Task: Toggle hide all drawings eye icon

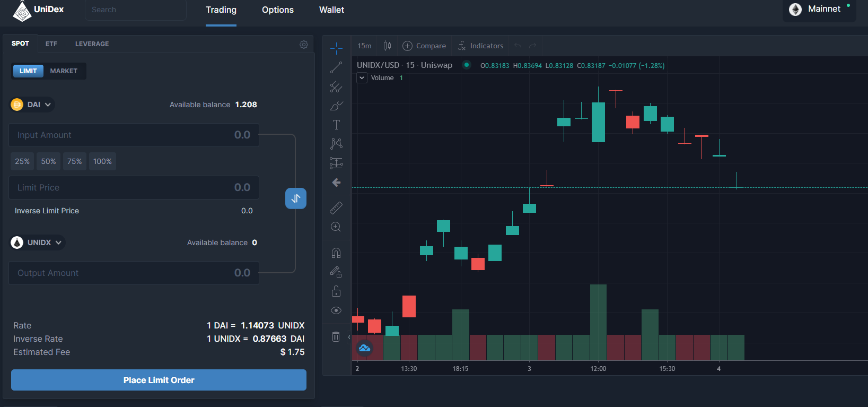Action: [x=336, y=310]
